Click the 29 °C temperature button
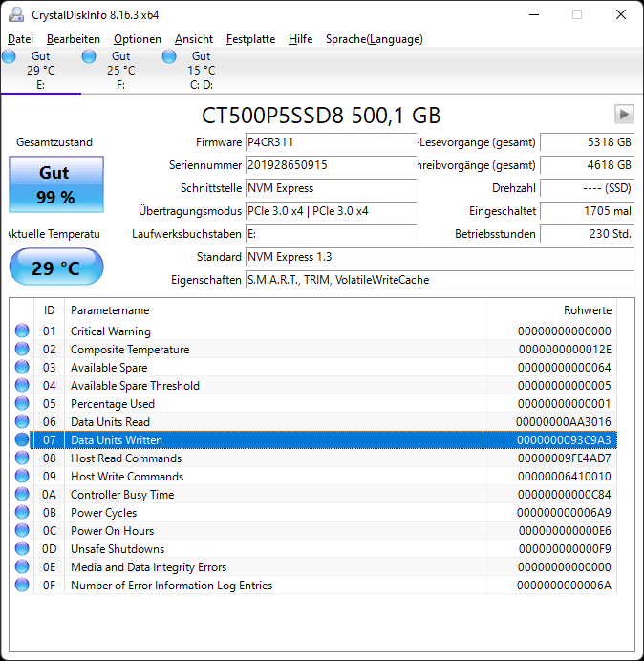 56,267
